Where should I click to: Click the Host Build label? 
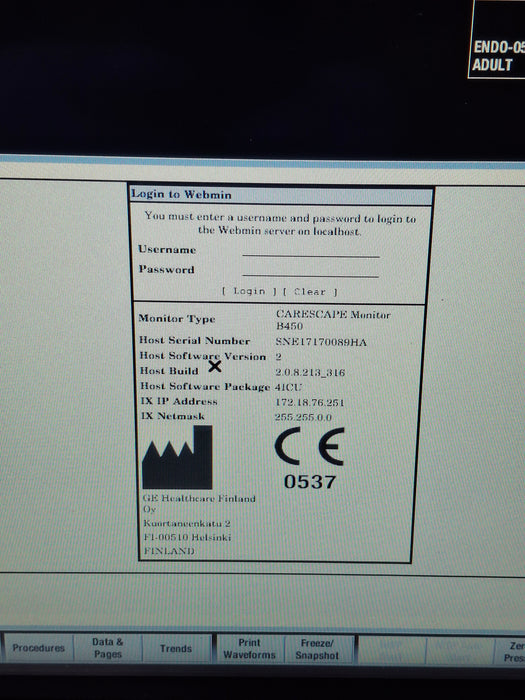(x=169, y=371)
